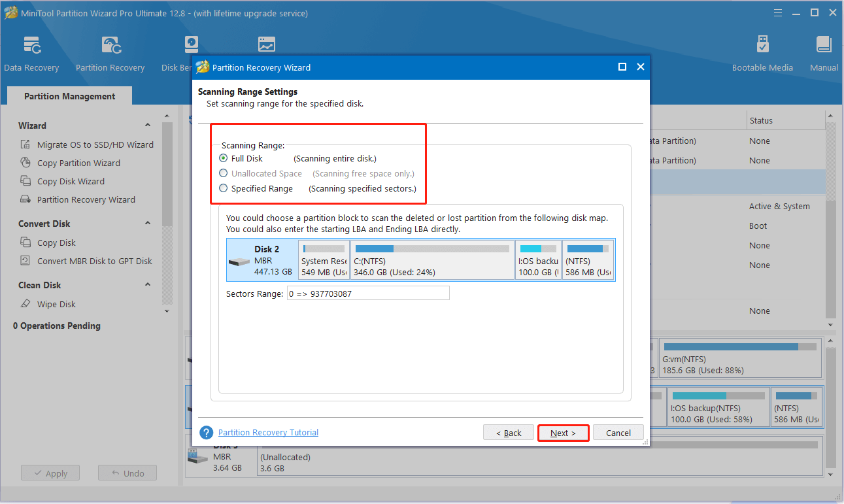Click the Copy Partition Wizard sidebar icon

[x=25, y=163]
